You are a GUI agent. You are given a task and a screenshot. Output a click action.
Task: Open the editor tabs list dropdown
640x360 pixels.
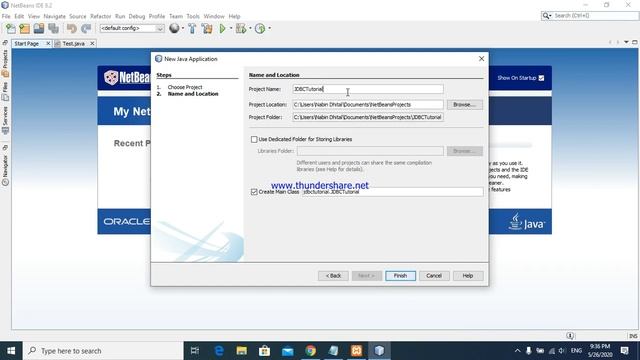pos(626,42)
